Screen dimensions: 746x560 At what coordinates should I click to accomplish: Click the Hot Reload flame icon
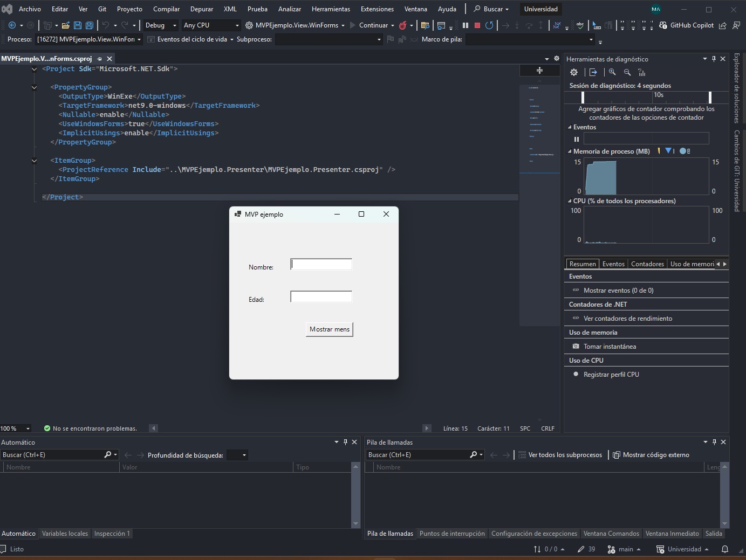pos(402,25)
